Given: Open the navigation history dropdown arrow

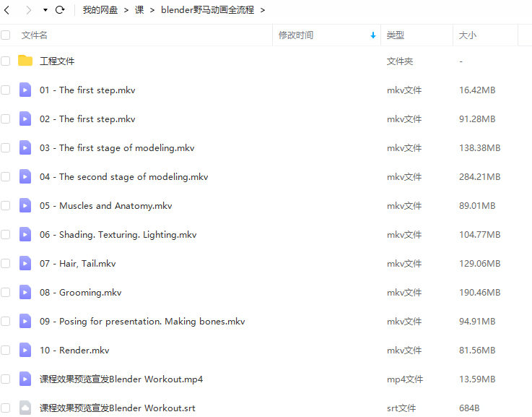Looking at the screenshot, I should click(45, 11).
